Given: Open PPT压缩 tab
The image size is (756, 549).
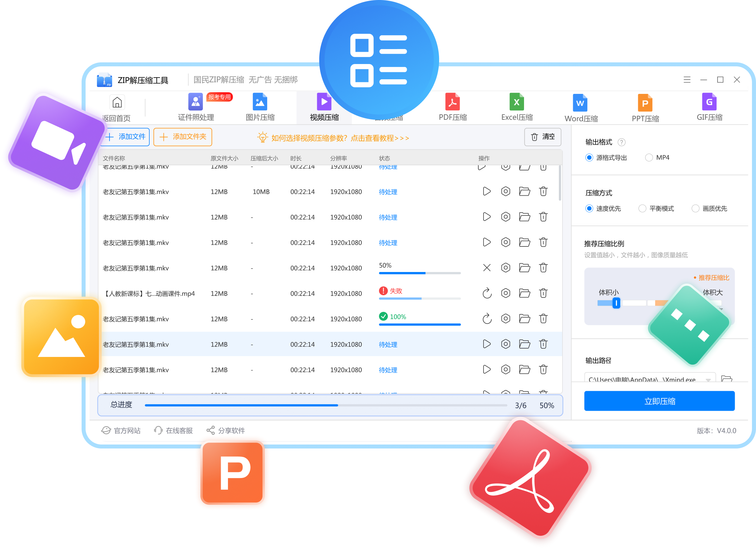Looking at the screenshot, I should coord(645,108).
